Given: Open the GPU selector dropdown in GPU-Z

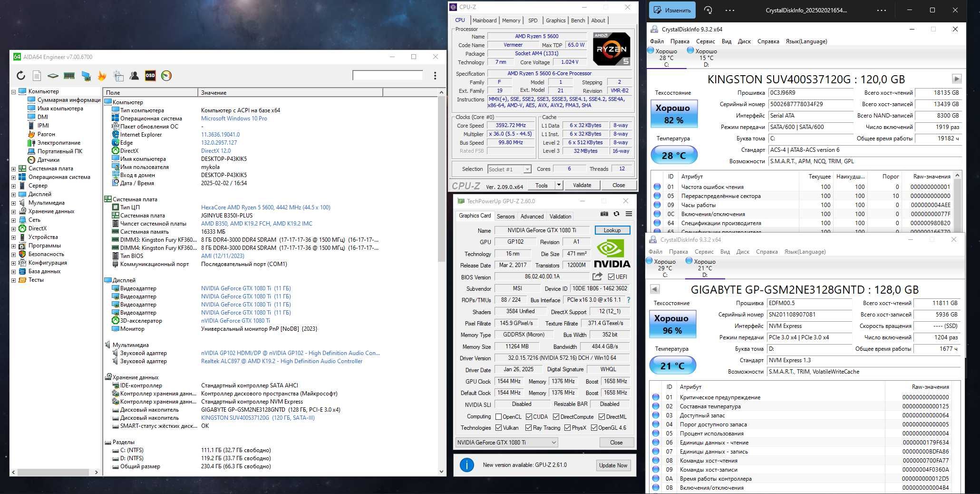Looking at the screenshot, I should pyautogui.click(x=506, y=442).
